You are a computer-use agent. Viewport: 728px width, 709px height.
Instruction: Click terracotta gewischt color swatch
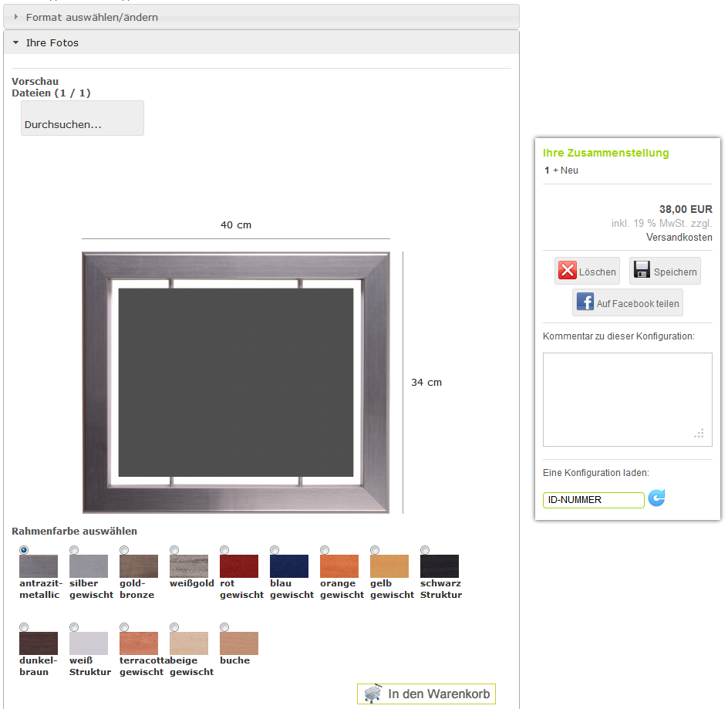(139, 643)
